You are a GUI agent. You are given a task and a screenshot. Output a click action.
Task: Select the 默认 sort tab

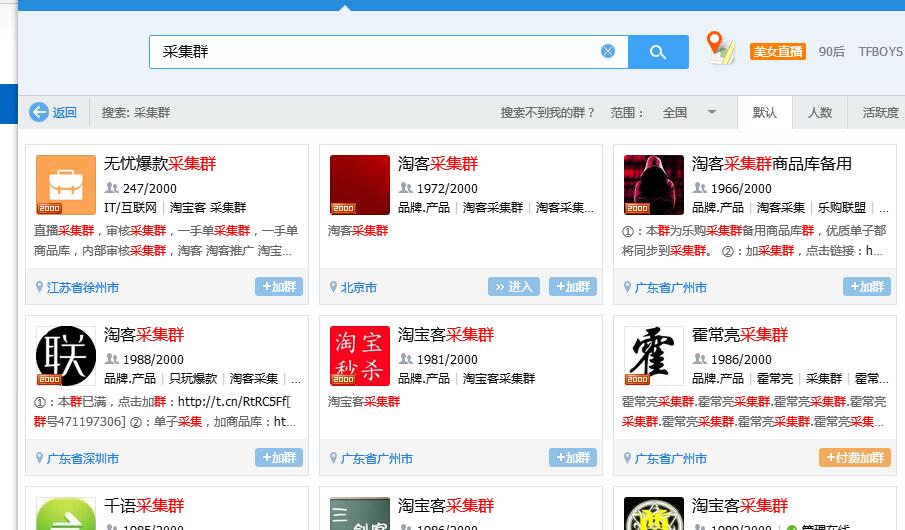[x=764, y=113]
